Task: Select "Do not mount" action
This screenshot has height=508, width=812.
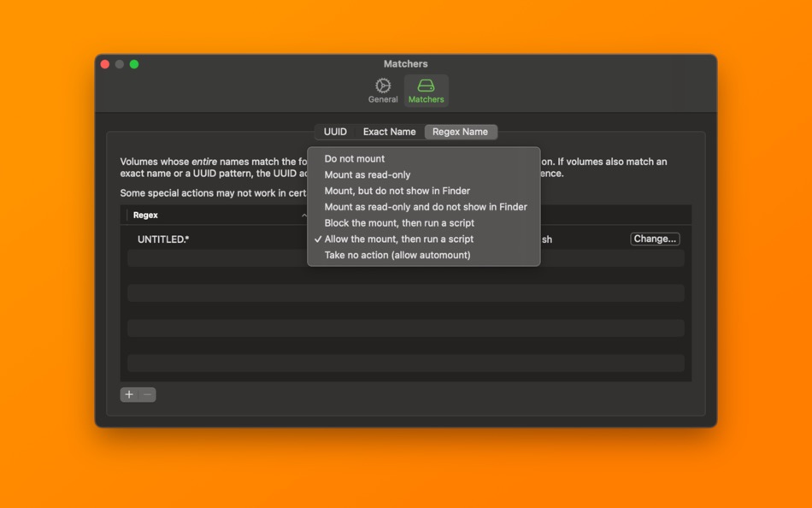Action: pyautogui.click(x=354, y=158)
